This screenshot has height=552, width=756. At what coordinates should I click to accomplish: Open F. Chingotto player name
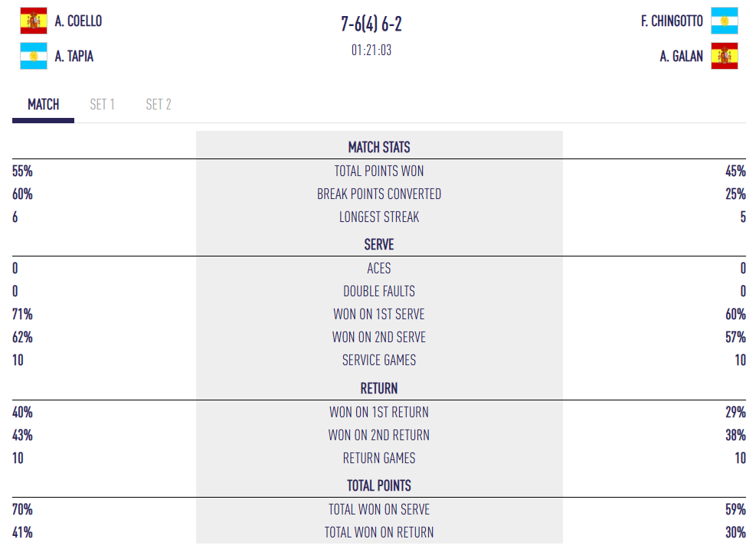point(672,21)
